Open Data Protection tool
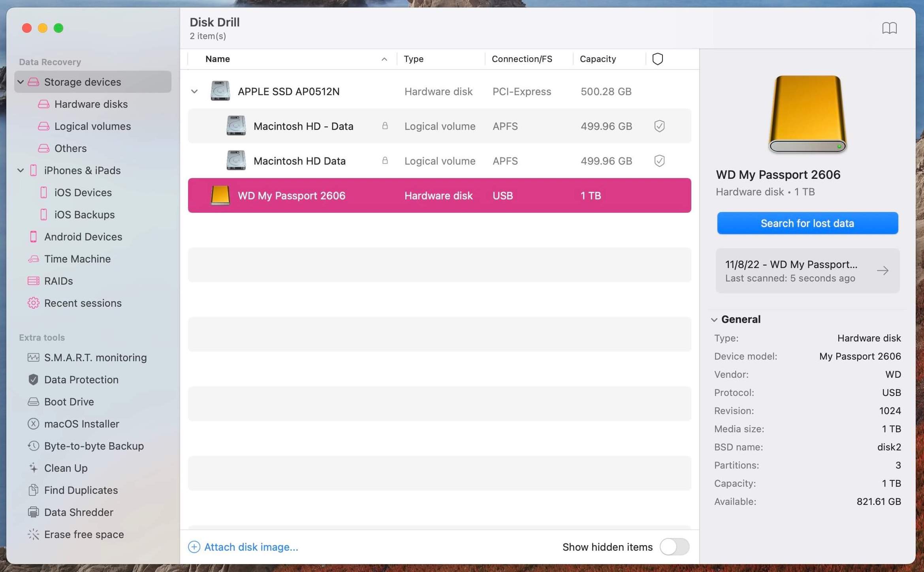 [x=73, y=379]
